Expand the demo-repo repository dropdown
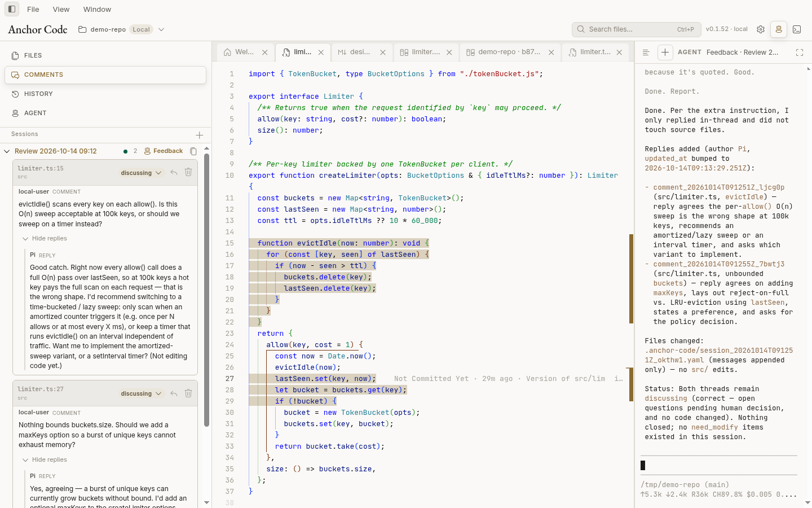Image resolution: width=812 pixels, height=508 pixels. click(161, 29)
